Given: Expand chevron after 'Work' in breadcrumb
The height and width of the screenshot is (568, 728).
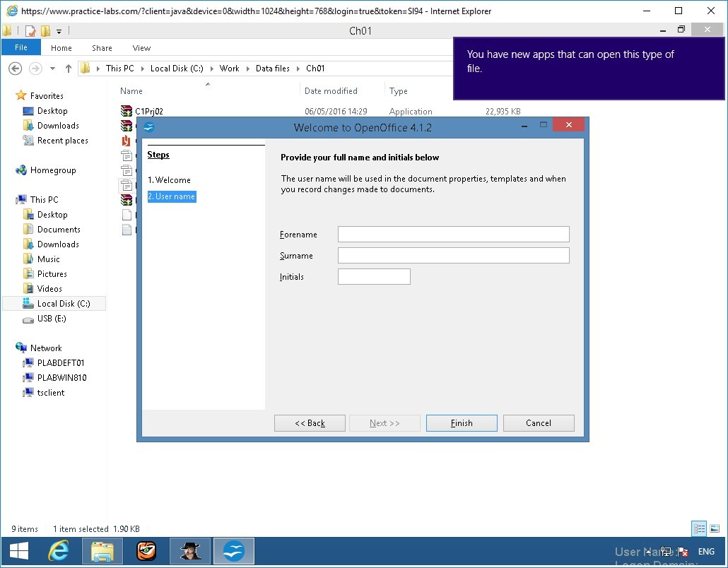Looking at the screenshot, I should tap(247, 69).
